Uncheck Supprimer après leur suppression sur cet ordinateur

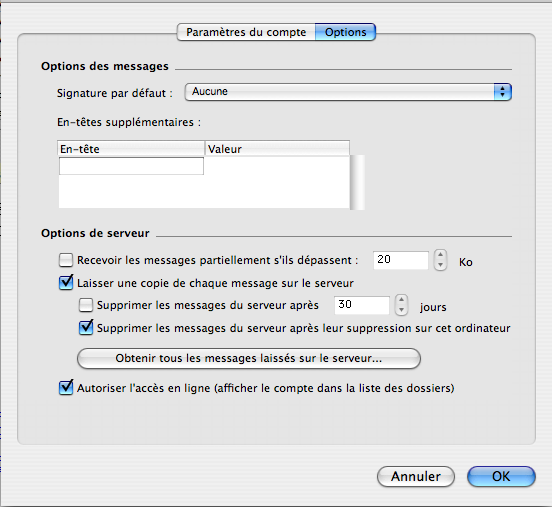pyautogui.click(x=86, y=328)
